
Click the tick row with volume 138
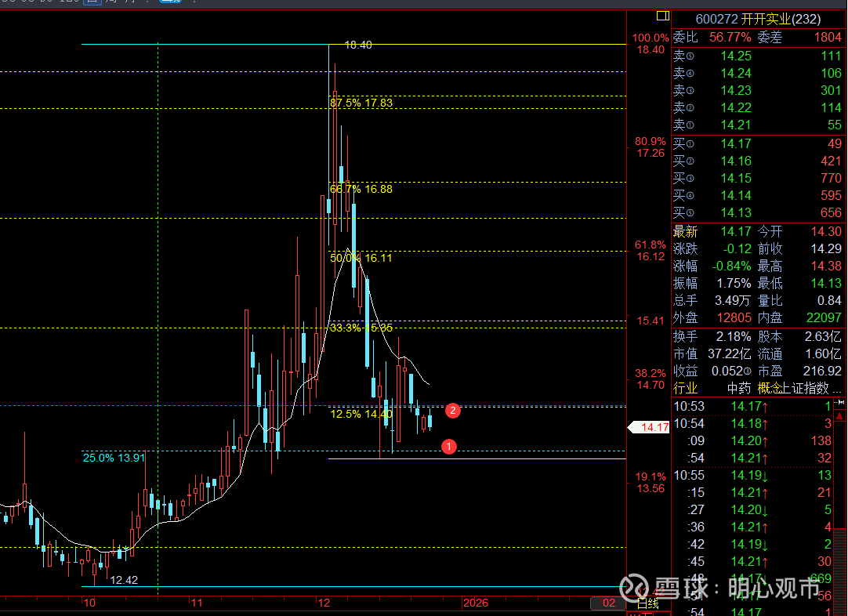pyautogui.click(x=753, y=440)
